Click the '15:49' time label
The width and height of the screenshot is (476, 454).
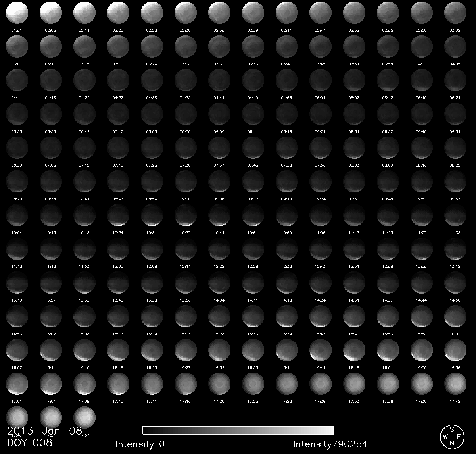354,334
